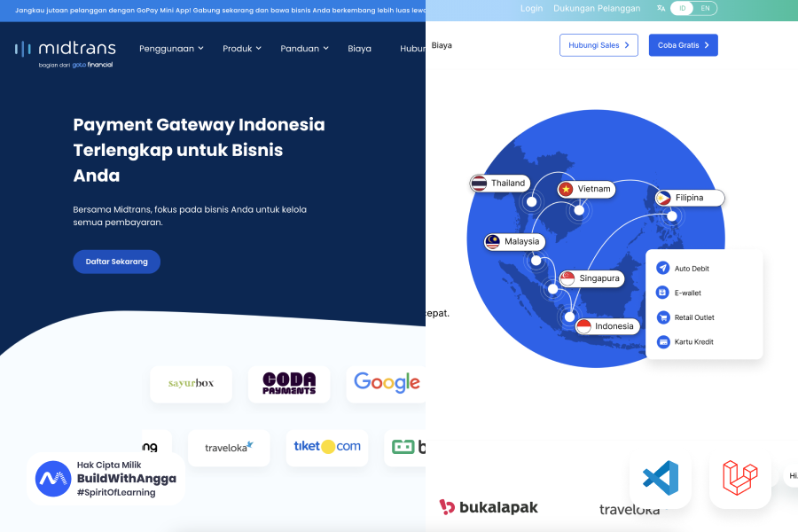Click the Laravel framework icon
The image size is (798, 532).
click(740, 479)
